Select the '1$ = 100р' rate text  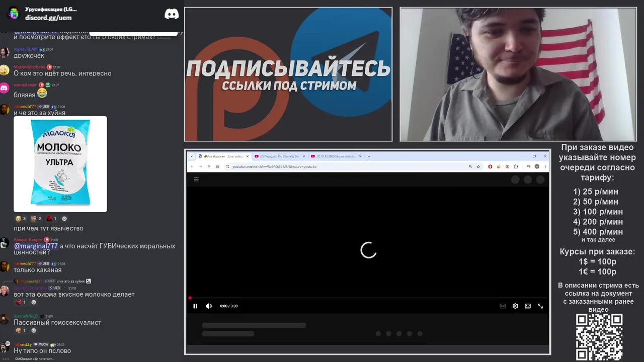597,261
